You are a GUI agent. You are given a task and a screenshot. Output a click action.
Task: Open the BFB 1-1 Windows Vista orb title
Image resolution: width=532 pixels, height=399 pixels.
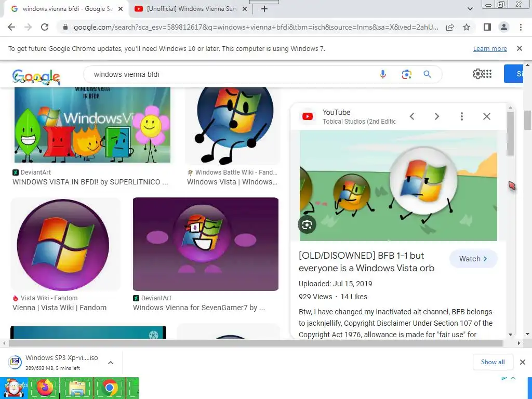point(366,262)
